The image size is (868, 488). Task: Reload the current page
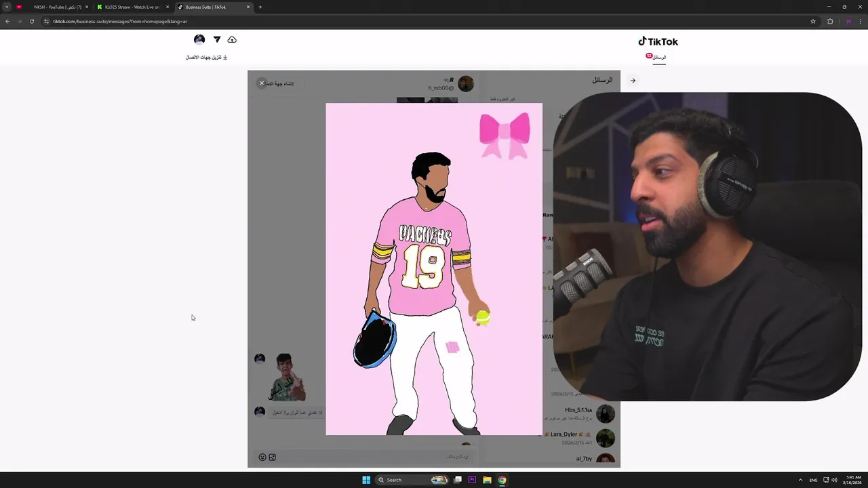(x=32, y=21)
